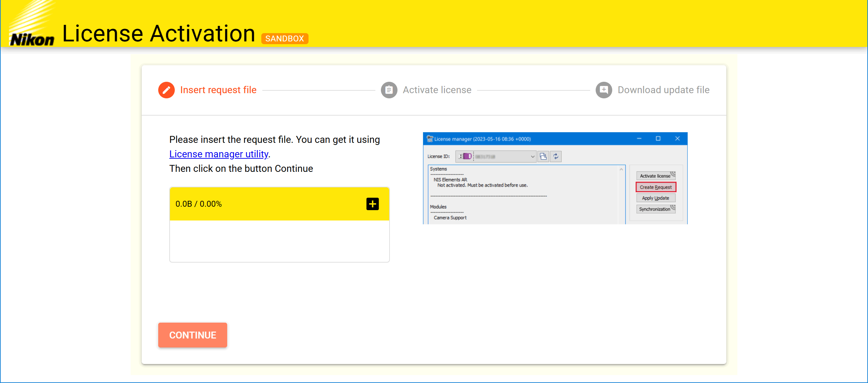Click the CONTINUE button
868x383 pixels.
193,335
